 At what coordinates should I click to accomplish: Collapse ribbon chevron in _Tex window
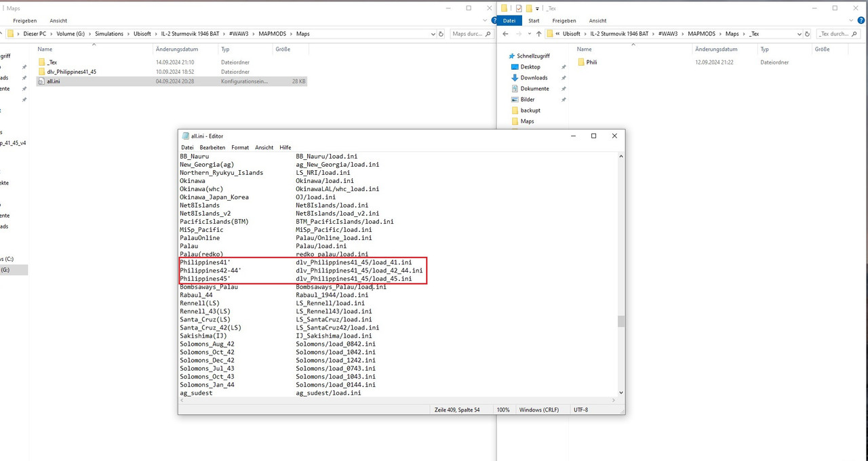point(852,20)
